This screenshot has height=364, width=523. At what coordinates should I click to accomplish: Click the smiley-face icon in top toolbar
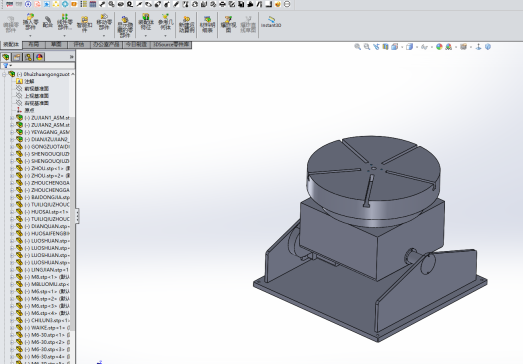[278, 4]
